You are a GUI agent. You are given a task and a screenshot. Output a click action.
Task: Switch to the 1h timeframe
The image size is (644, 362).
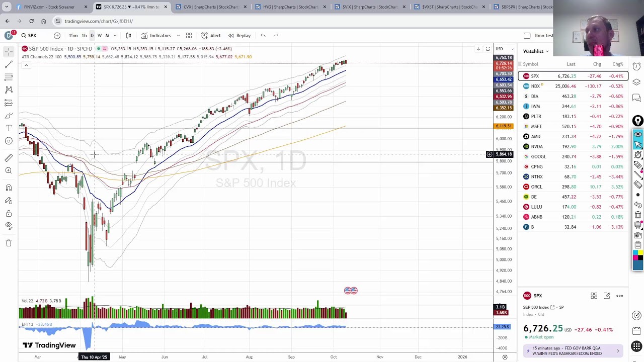coord(84,36)
